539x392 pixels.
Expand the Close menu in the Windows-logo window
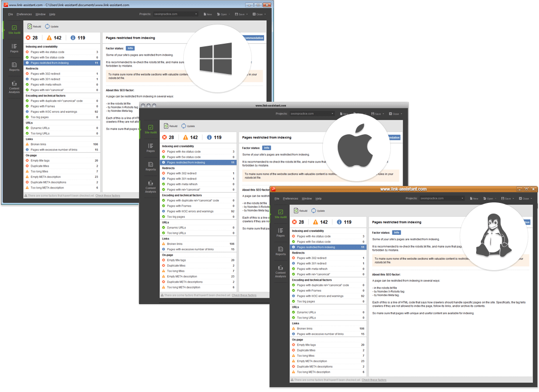point(259,14)
